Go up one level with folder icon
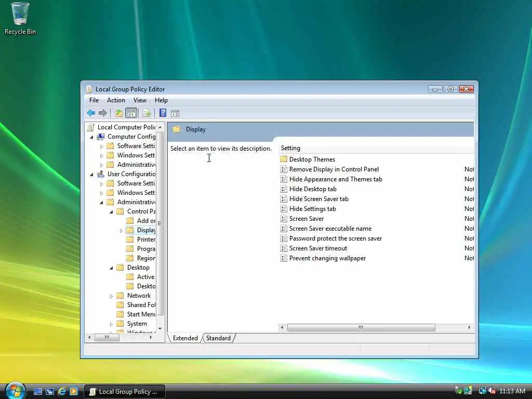The height and width of the screenshot is (399, 532). (x=119, y=113)
